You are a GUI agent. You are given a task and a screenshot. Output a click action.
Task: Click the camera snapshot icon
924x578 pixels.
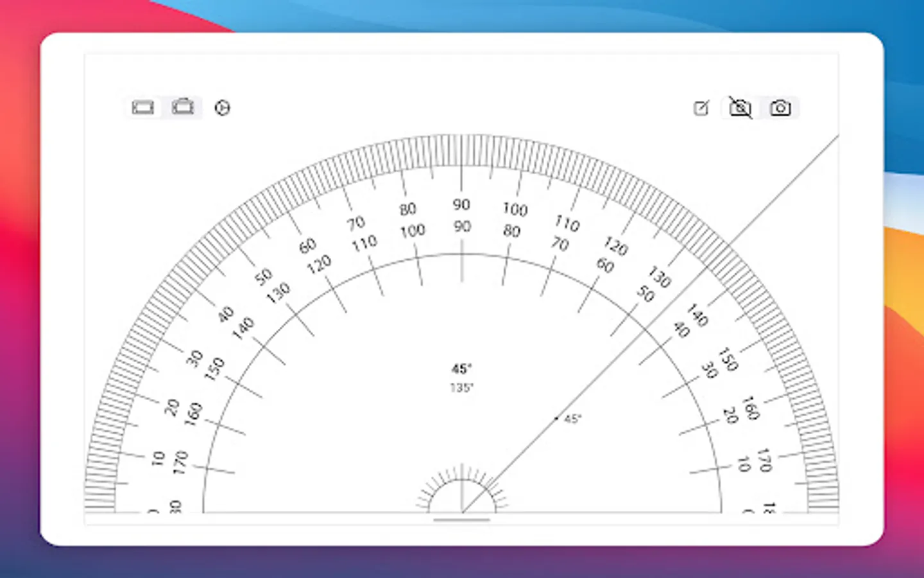click(x=780, y=108)
